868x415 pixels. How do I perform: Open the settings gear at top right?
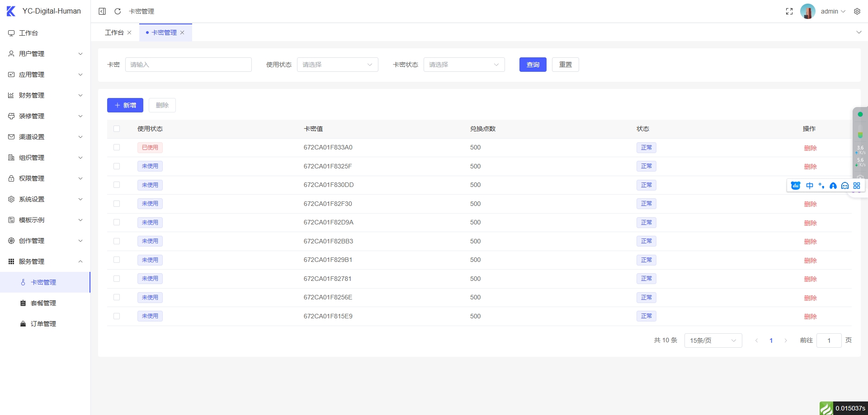pyautogui.click(x=857, y=11)
